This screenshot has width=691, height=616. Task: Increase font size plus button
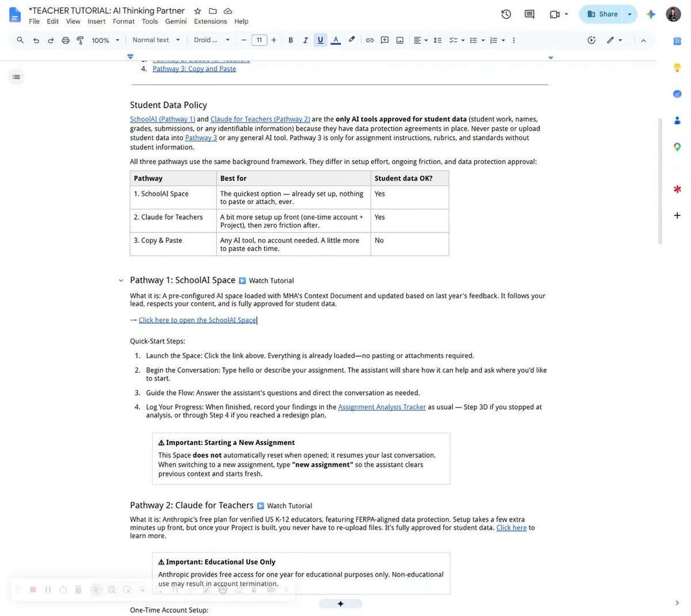[x=274, y=40]
